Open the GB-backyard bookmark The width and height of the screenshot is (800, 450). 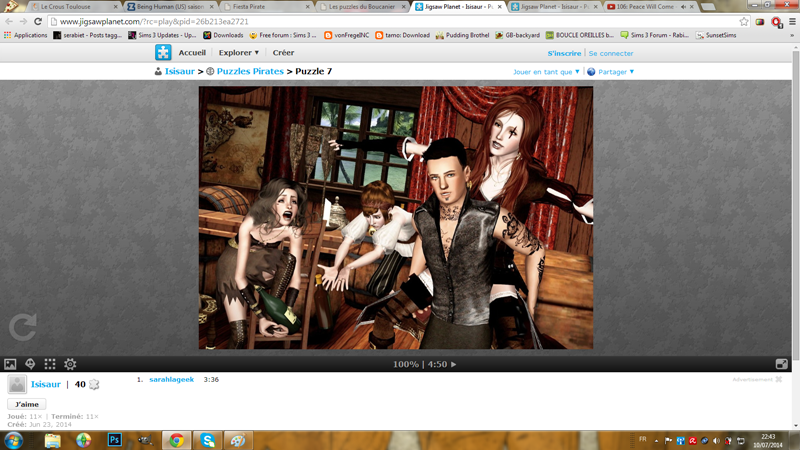(x=517, y=35)
